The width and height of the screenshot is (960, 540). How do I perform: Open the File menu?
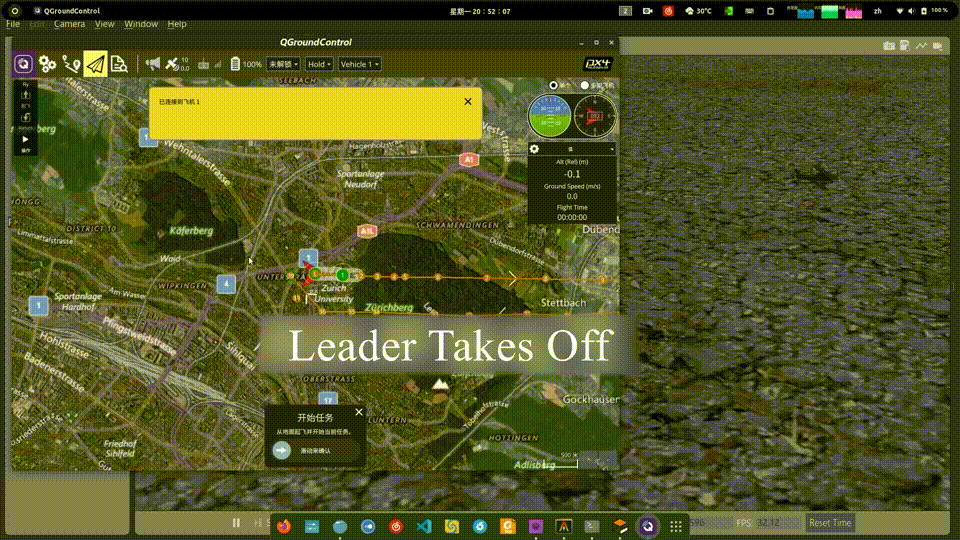pos(13,24)
